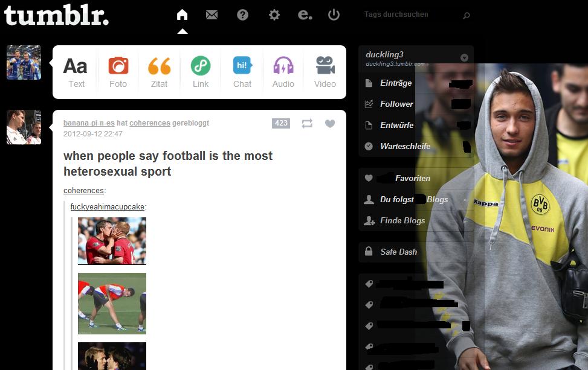This screenshot has width=588, height=370.
Task: Open the home dashboard icon
Action: pos(183,14)
